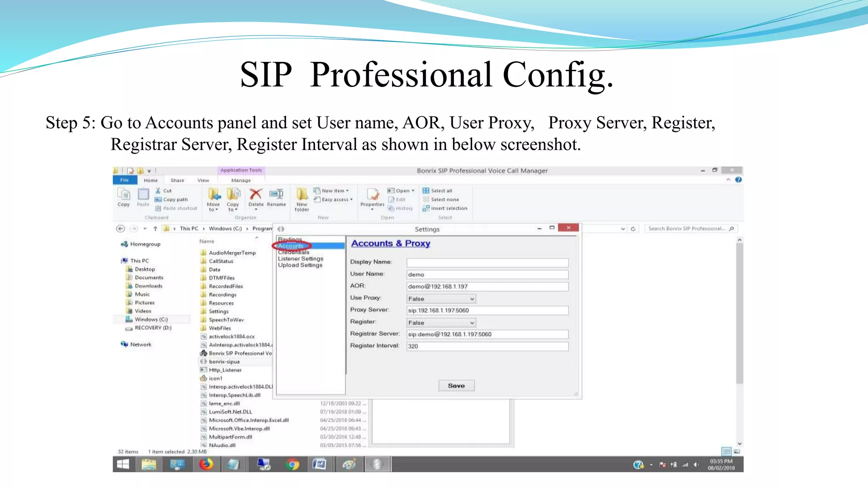Click the volume speaker icon in system tray

[x=696, y=465]
